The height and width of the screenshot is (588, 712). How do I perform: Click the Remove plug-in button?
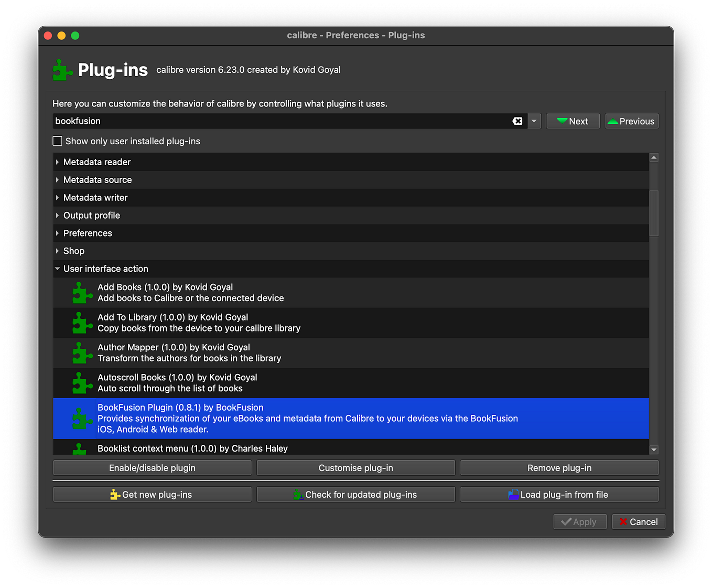pos(559,467)
